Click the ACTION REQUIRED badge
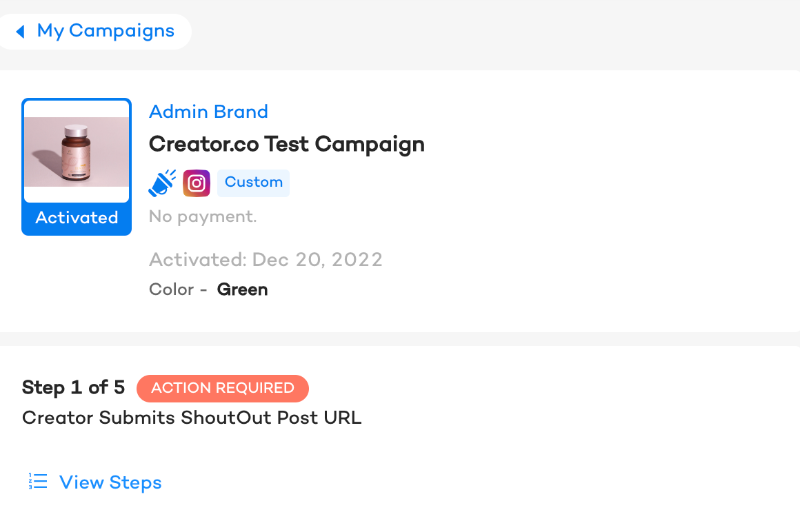The image size is (800, 532). pos(223,388)
